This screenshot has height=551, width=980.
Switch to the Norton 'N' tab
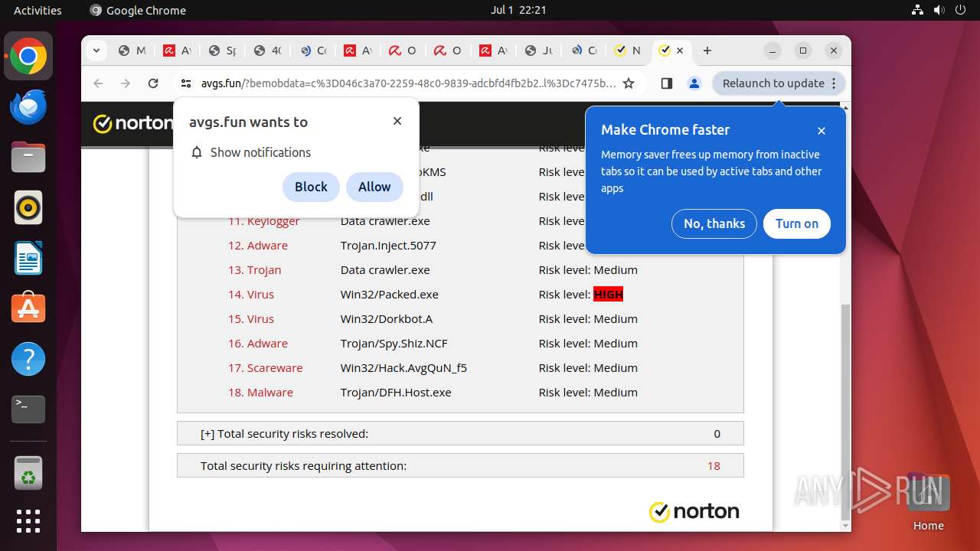pos(628,51)
